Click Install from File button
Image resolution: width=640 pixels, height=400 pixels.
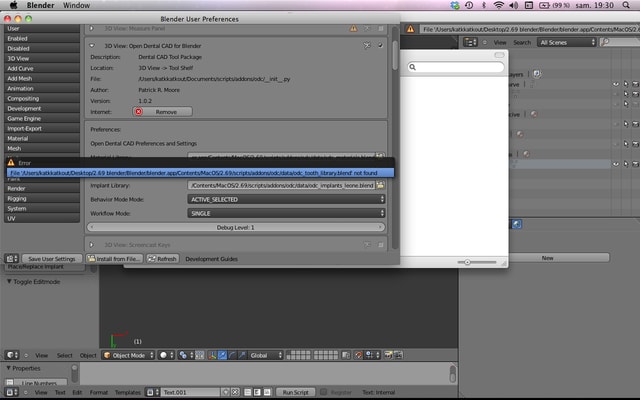[114, 259]
